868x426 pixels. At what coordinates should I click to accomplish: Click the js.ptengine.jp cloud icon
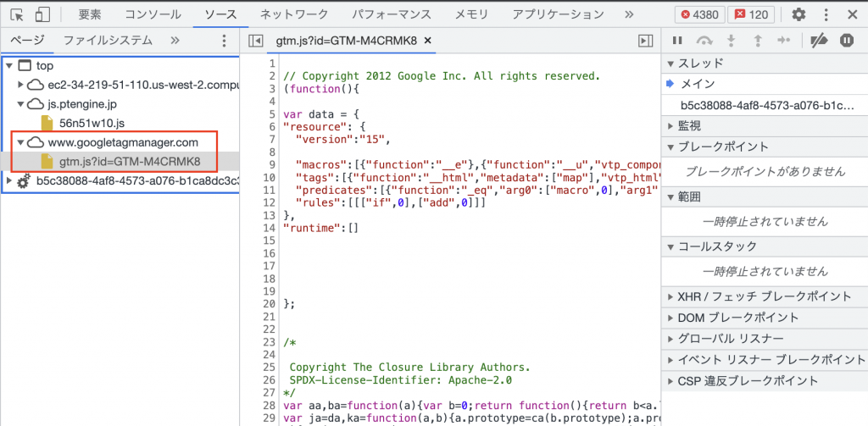[x=36, y=103]
